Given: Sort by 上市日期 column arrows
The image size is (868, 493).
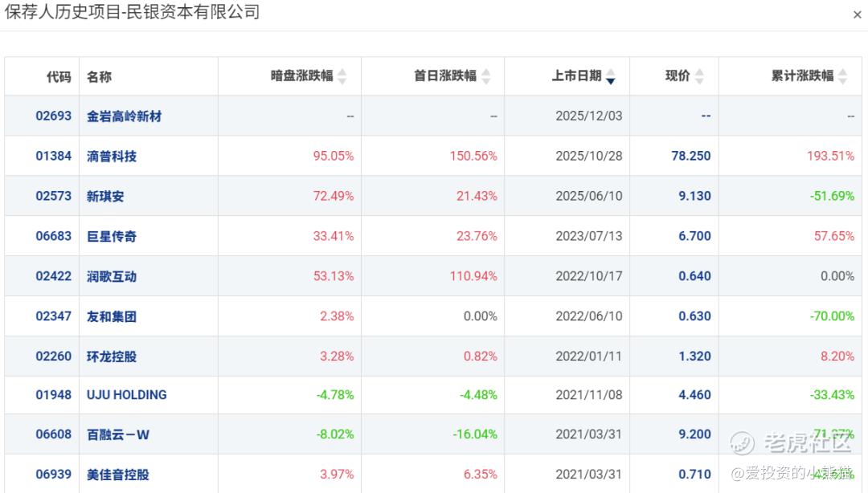Looking at the screenshot, I should click(611, 76).
